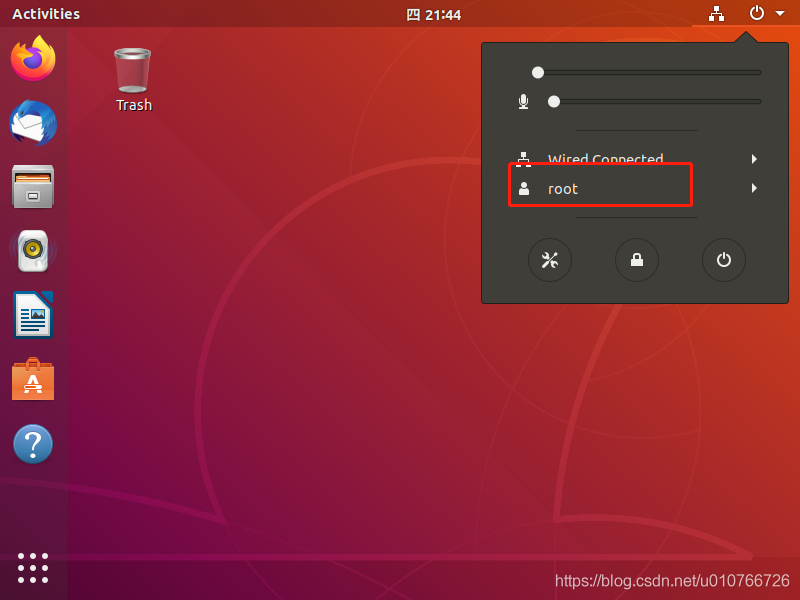The width and height of the screenshot is (800, 600).
Task: Collapse system menu via top bar arrow
Action: [780, 14]
